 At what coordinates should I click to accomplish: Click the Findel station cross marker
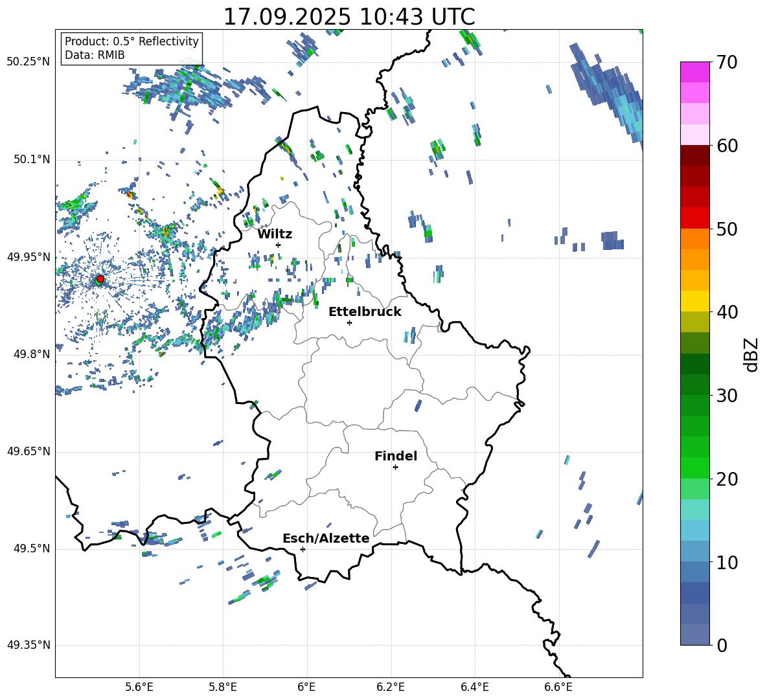(396, 468)
